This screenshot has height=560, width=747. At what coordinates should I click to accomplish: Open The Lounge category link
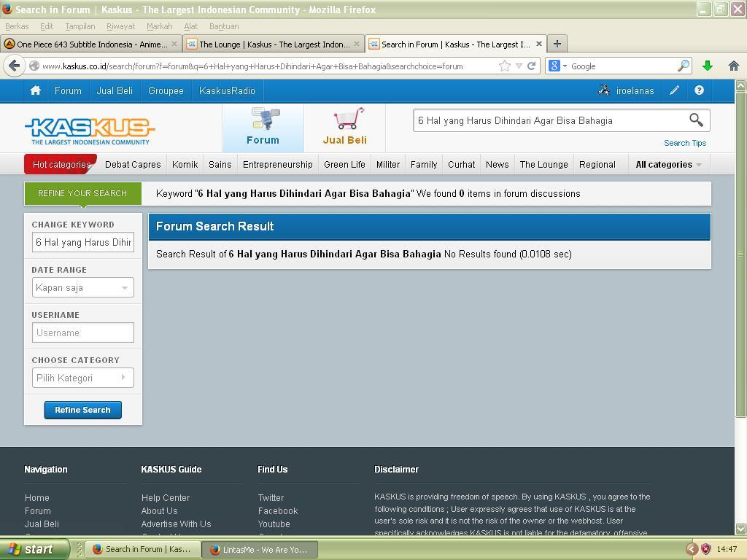[x=543, y=164]
